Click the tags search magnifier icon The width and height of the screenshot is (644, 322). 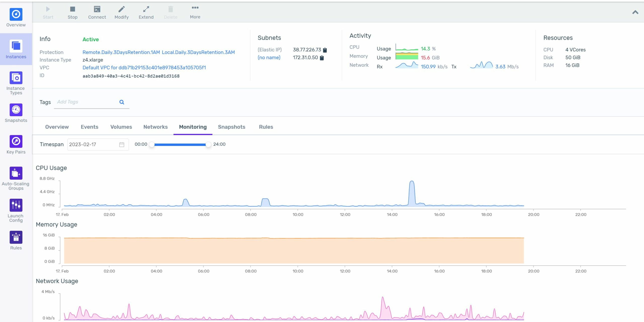[122, 102]
